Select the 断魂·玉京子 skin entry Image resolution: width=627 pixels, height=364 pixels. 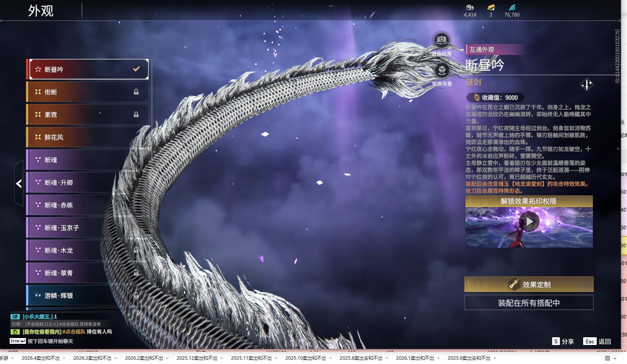[78, 228]
